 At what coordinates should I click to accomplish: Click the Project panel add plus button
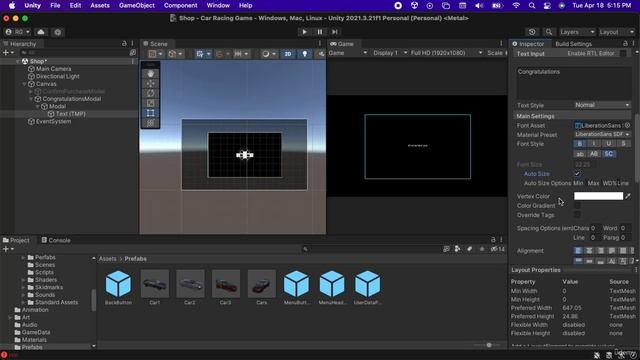pyautogui.click(x=8, y=249)
